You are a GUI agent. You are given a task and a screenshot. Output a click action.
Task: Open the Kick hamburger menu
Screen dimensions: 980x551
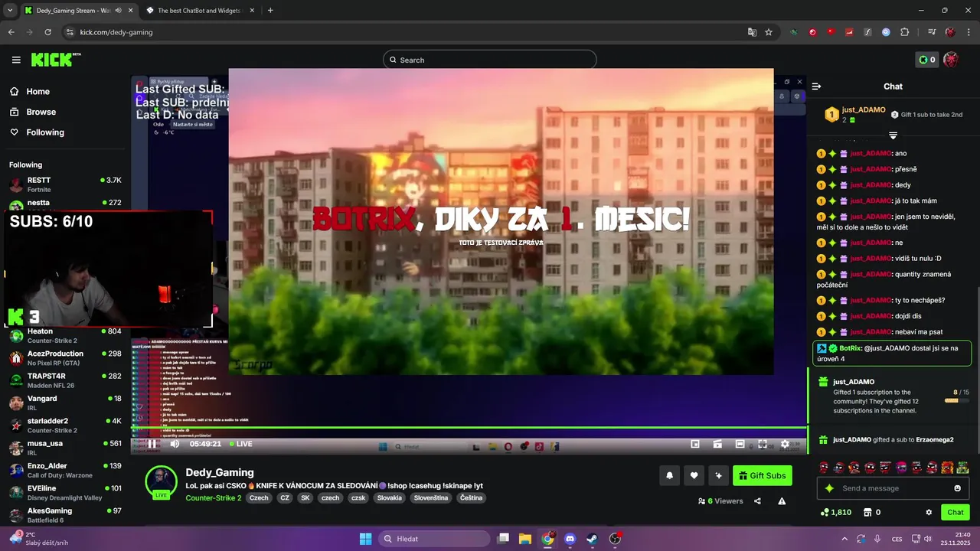point(16,60)
